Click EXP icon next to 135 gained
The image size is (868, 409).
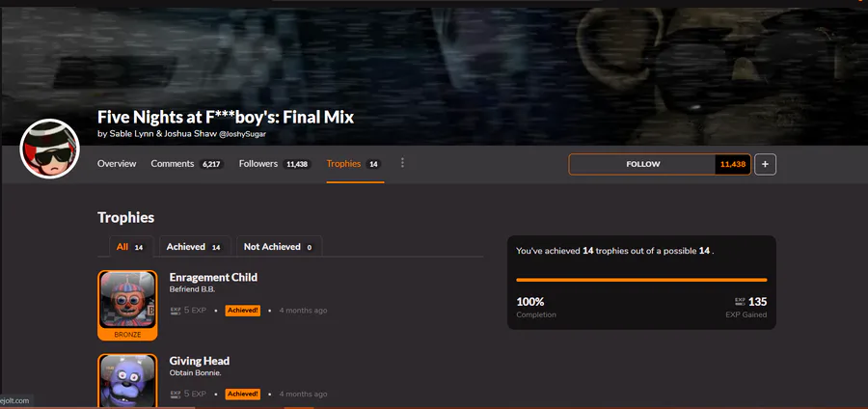(x=740, y=302)
